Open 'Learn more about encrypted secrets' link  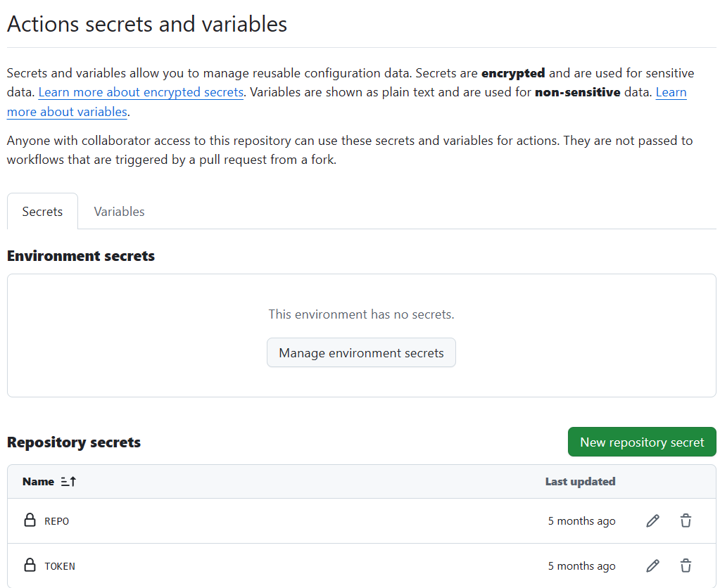pos(141,92)
